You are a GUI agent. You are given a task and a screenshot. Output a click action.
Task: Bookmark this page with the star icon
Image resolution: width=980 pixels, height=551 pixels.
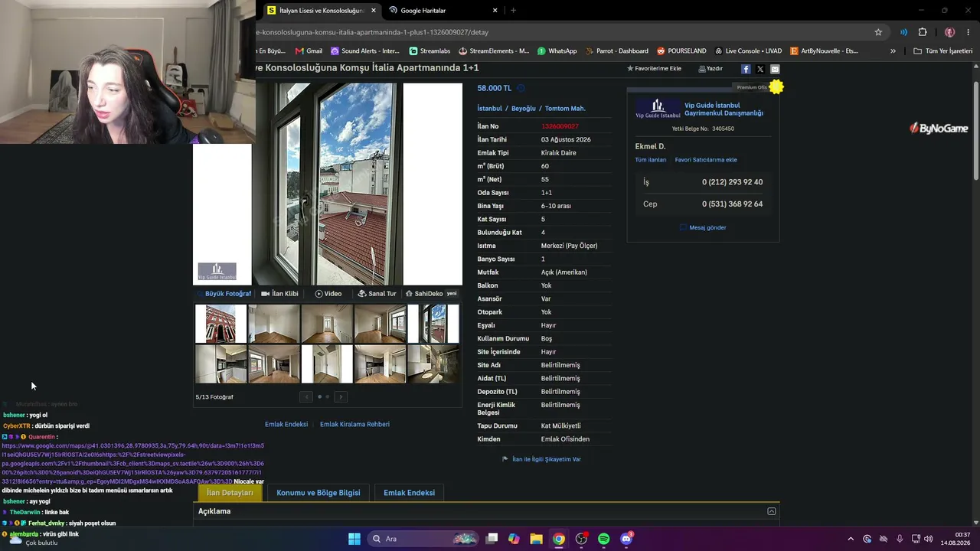pyautogui.click(x=878, y=32)
